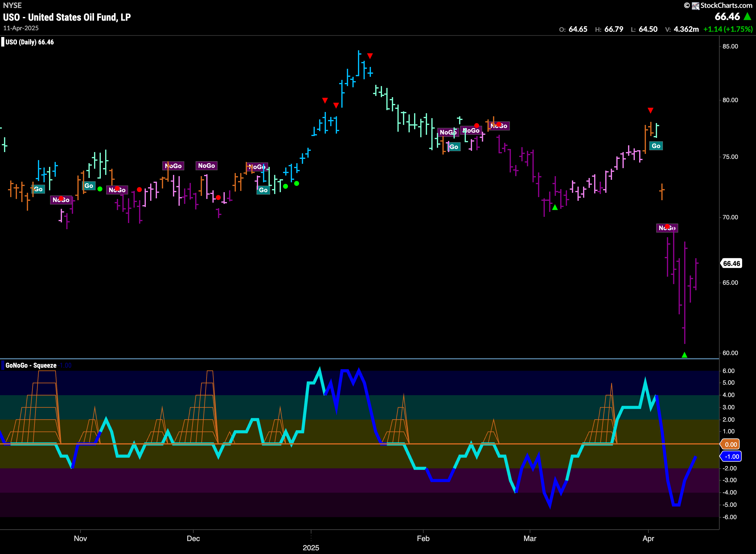
Task: Click the green up-triangle below the April low
Action: point(684,355)
